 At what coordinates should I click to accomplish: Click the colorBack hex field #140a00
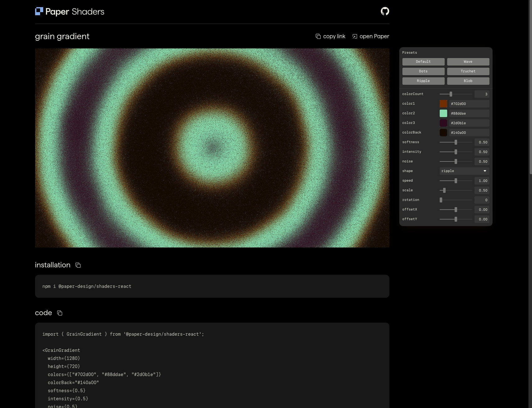pos(469,133)
